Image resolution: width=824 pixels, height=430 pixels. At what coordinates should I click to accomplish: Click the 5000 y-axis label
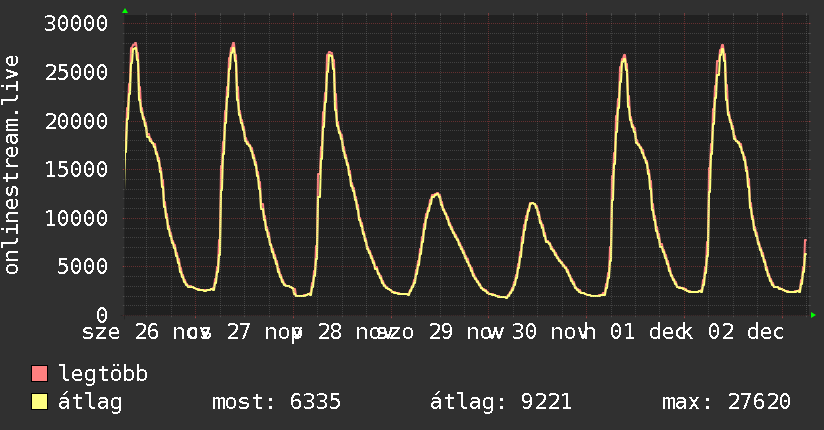click(83, 267)
